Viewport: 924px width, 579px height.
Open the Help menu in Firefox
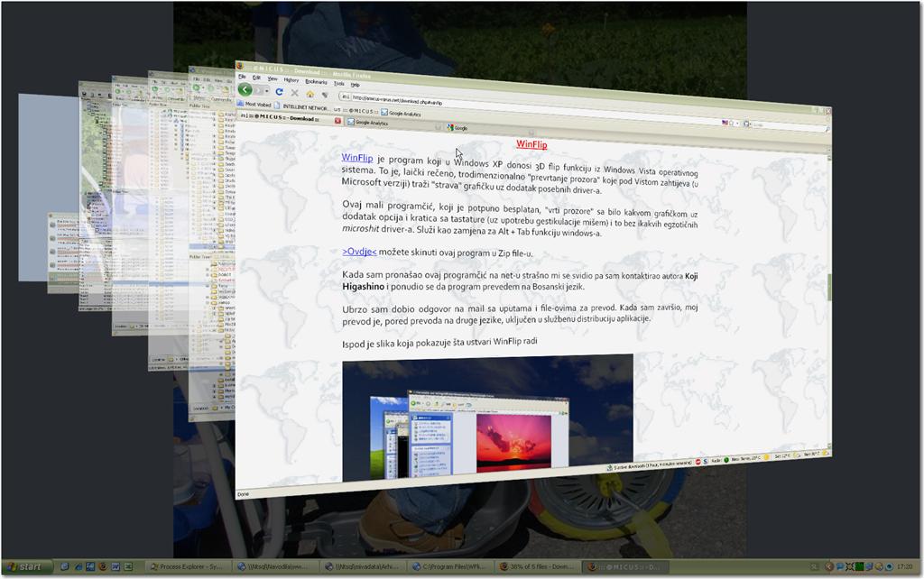tap(355, 84)
